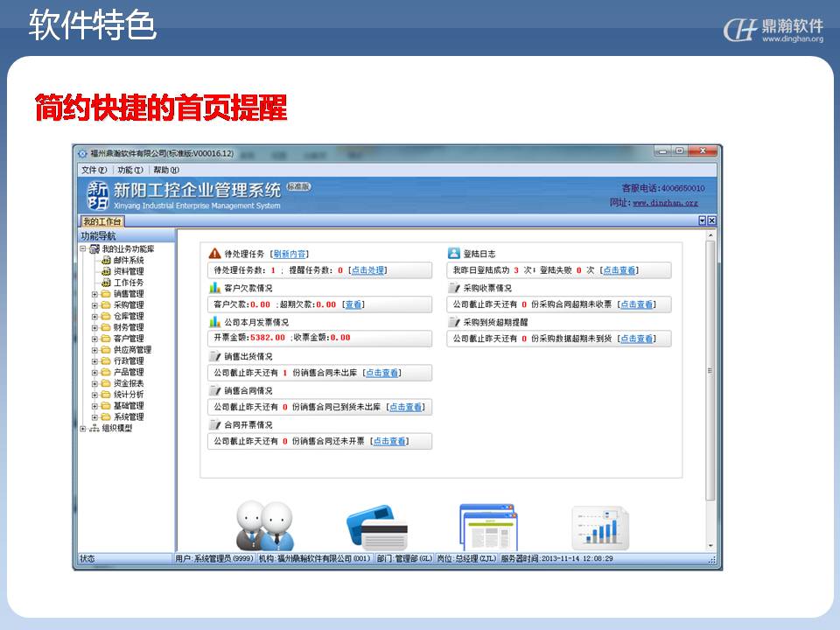Click 点击查看 in the 份销售合同还未开票 row
Screen dimensions: 840x630
tap(389, 441)
